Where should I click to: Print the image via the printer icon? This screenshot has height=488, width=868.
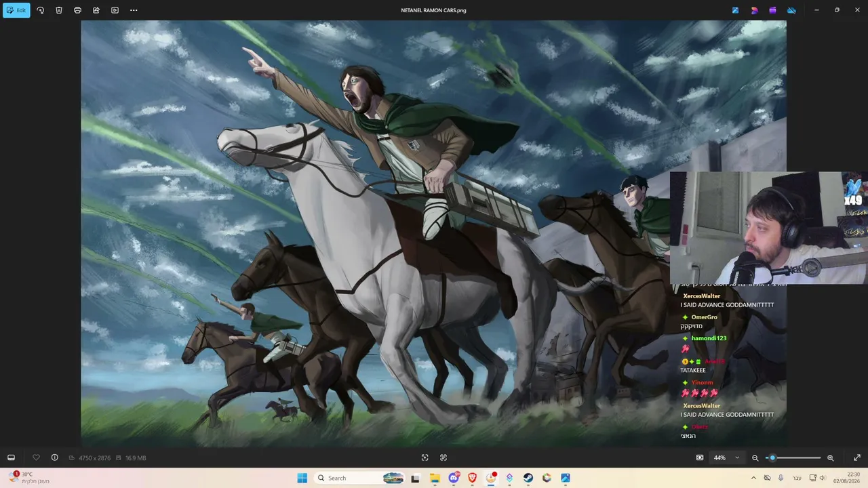(77, 10)
